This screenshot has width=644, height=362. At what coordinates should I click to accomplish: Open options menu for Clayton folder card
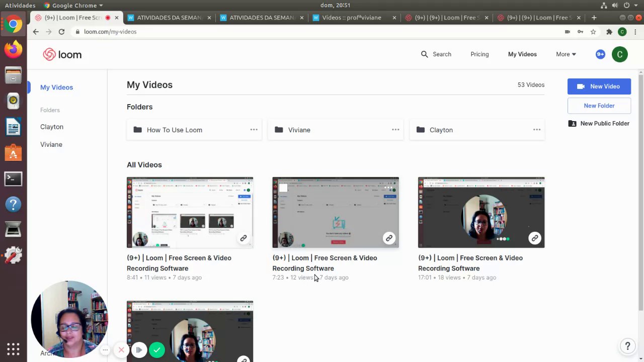[x=537, y=130]
